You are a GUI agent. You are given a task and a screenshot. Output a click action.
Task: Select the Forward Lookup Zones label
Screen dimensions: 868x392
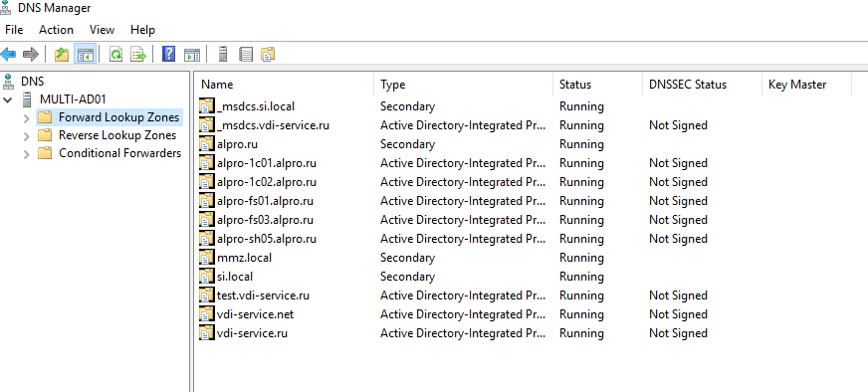coord(119,117)
